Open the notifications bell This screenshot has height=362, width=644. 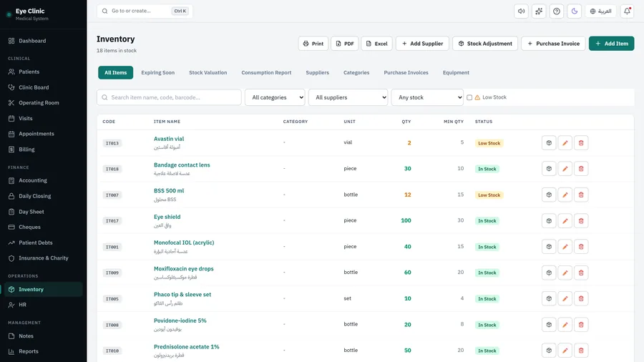(x=627, y=11)
